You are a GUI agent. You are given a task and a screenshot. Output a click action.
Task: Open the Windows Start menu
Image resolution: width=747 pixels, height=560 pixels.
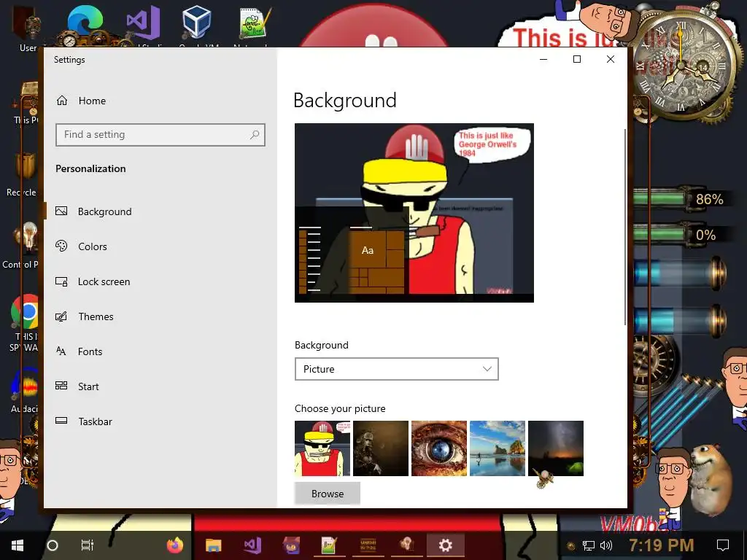(x=18, y=545)
